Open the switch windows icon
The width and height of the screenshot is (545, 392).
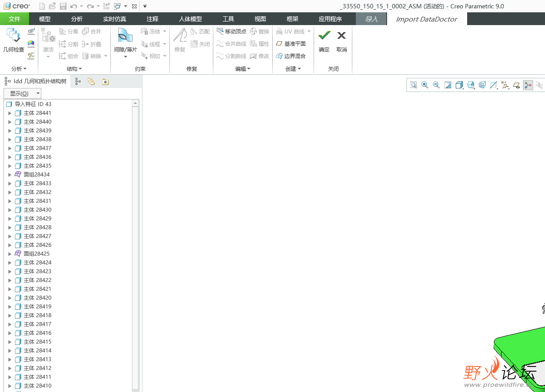117,6
